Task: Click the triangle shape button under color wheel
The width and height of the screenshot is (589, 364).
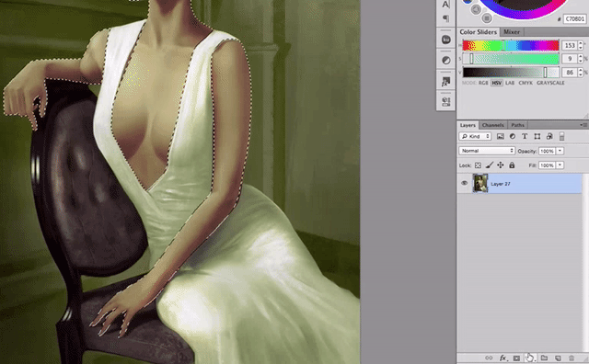Action: (x=476, y=10)
